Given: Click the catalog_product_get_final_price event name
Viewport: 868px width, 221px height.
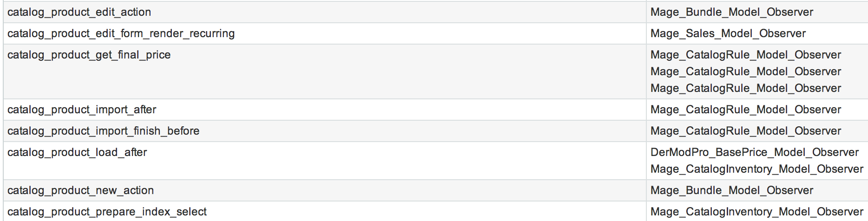Looking at the screenshot, I should (x=89, y=55).
